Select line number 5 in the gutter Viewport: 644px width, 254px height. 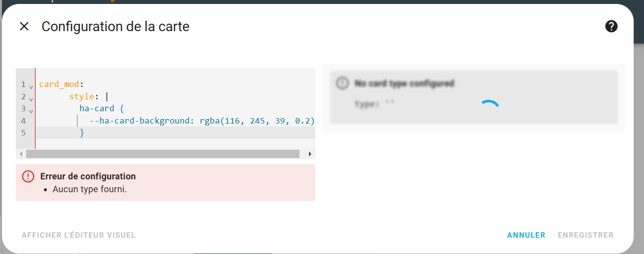(23, 132)
